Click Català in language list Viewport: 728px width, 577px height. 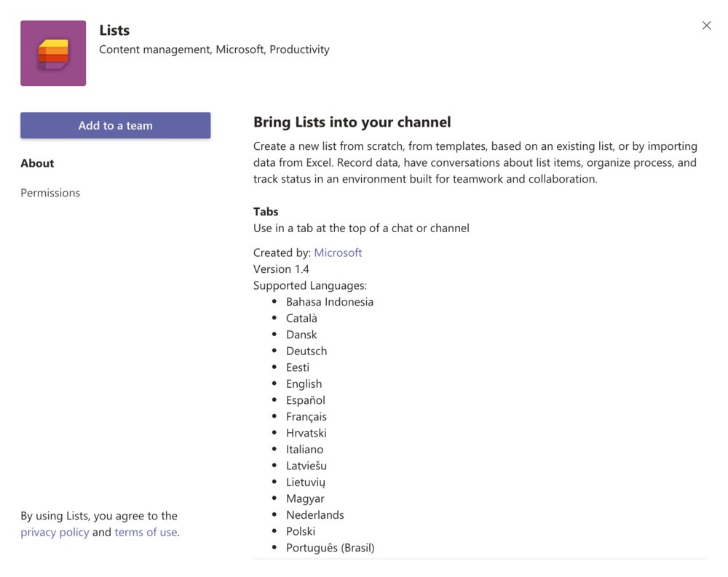[x=301, y=318]
